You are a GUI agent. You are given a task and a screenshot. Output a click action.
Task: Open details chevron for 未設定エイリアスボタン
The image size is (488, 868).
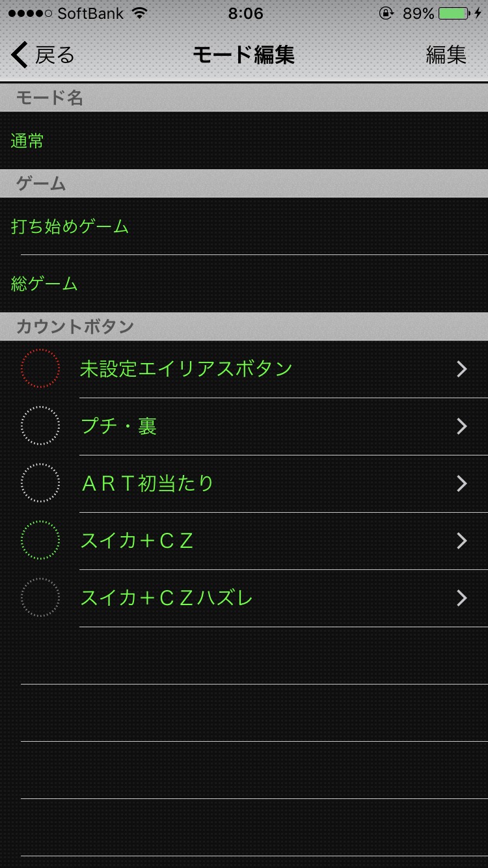[x=462, y=370]
